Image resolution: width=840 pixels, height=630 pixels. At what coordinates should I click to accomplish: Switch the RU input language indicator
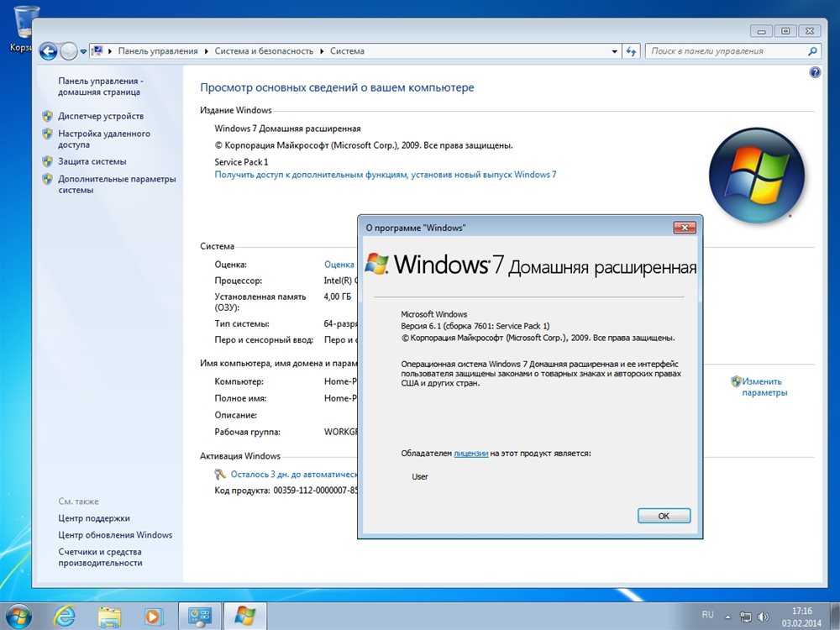point(707,616)
